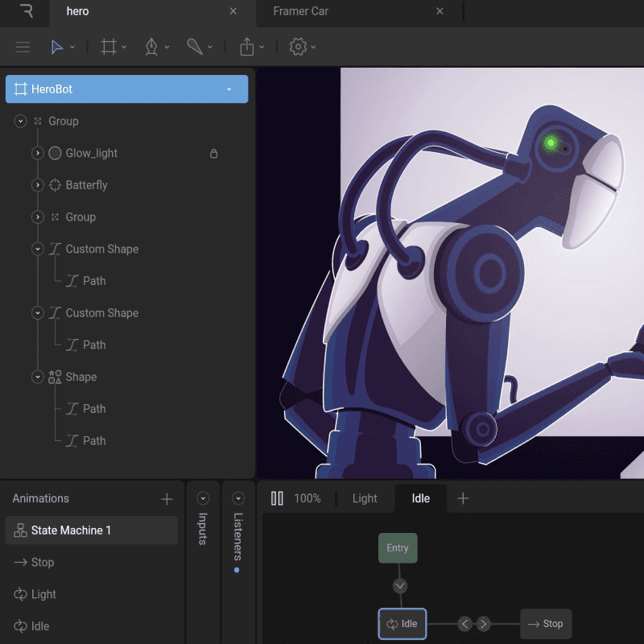This screenshot has width=644, height=644.
Task: Select the Pen tool
Action: pos(151,47)
